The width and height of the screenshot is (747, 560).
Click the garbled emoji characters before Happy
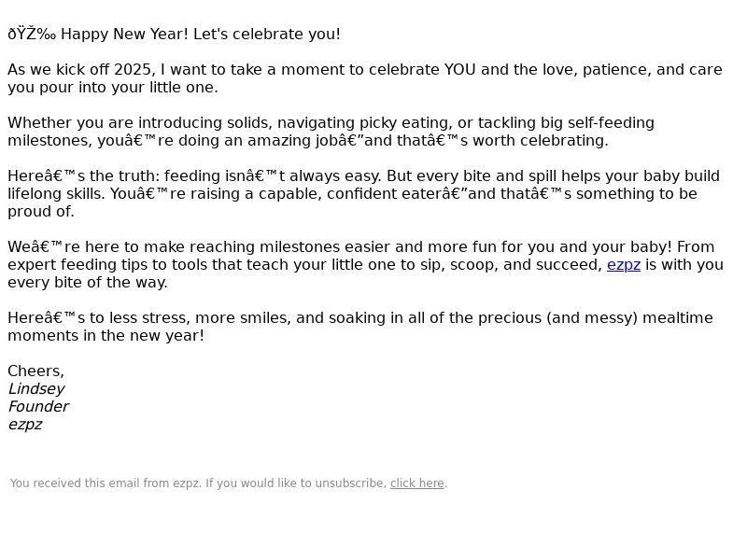[x=32, y=35]
